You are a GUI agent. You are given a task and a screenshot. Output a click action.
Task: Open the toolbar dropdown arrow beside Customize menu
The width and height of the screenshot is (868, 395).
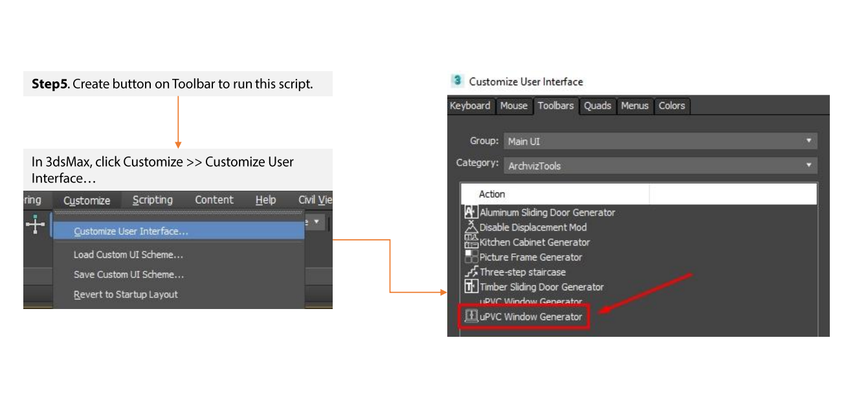(317, 222)
